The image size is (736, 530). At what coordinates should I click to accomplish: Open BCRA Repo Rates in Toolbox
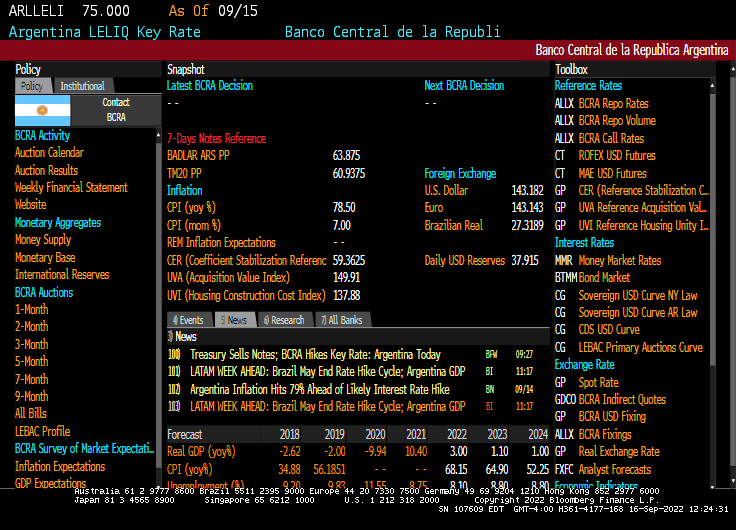click(x=613, y=103)
